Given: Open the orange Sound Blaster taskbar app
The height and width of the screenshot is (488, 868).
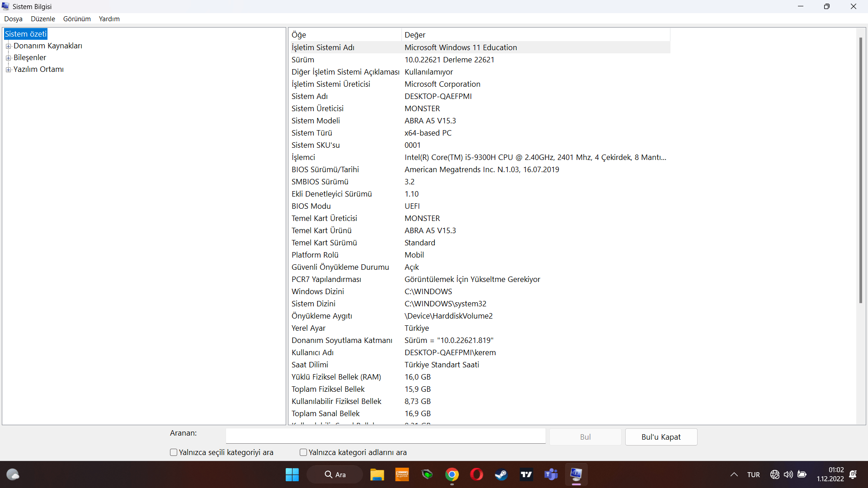Looking at the screenshot, I should 402,474.
